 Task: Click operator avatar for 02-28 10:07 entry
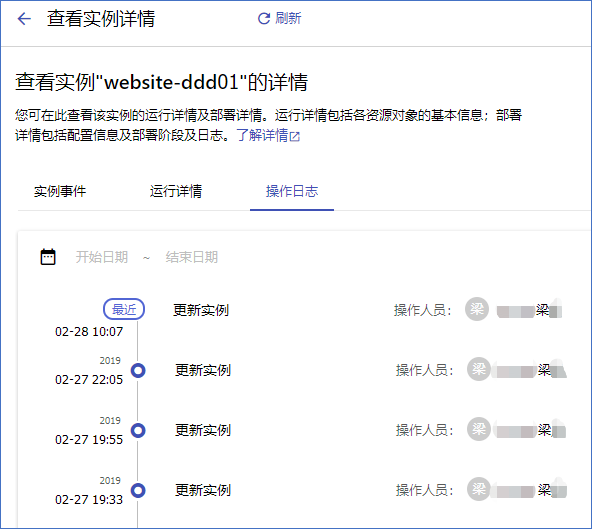[x=477, y=309]
